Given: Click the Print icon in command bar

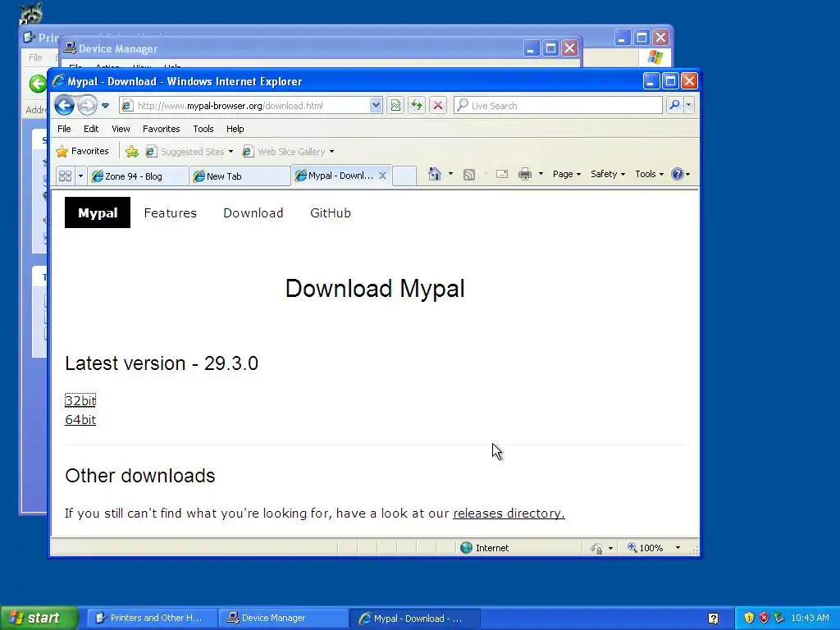Looking at the screenshot, I should click(x=525, y=174).
